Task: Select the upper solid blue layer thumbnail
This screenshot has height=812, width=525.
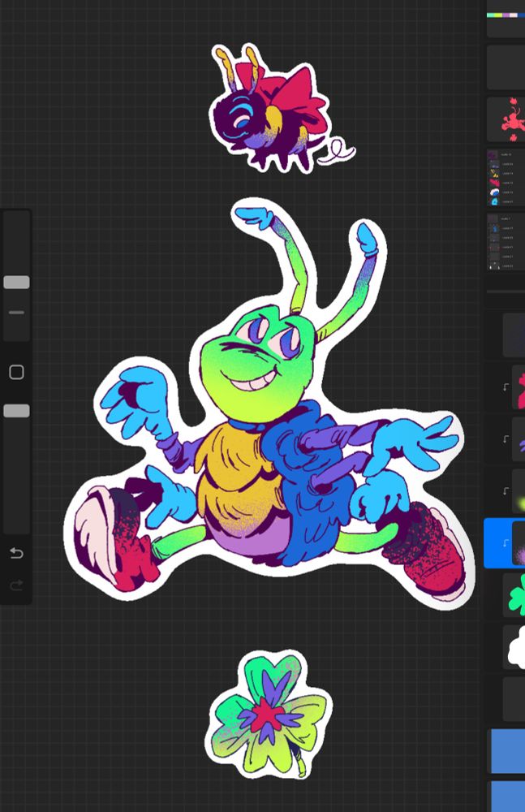Action: click(508, 751)
